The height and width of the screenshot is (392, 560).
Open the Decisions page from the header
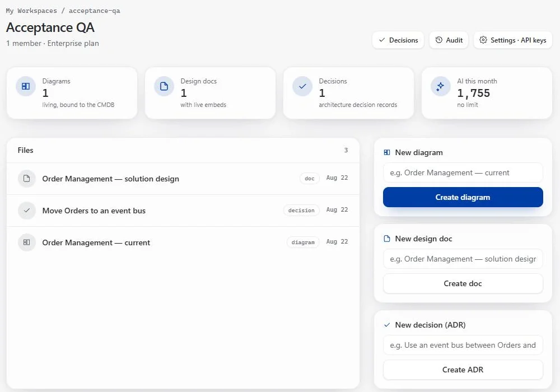(x=398, y=40)
